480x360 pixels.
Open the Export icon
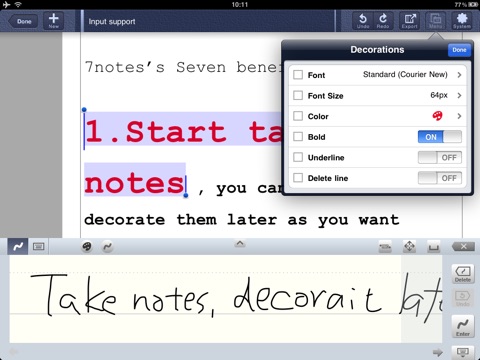tap(410, 21)
